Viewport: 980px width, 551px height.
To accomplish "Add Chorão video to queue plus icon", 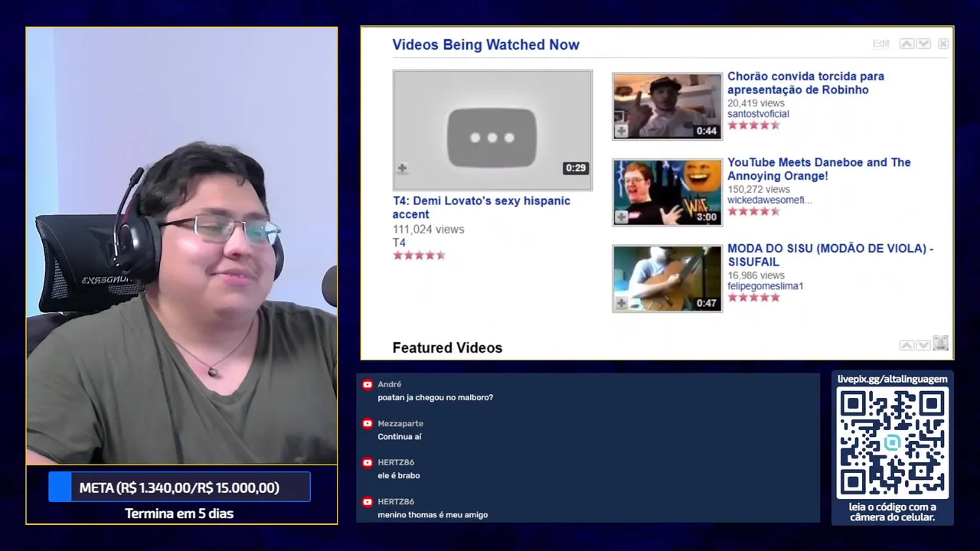I will 622,131.
